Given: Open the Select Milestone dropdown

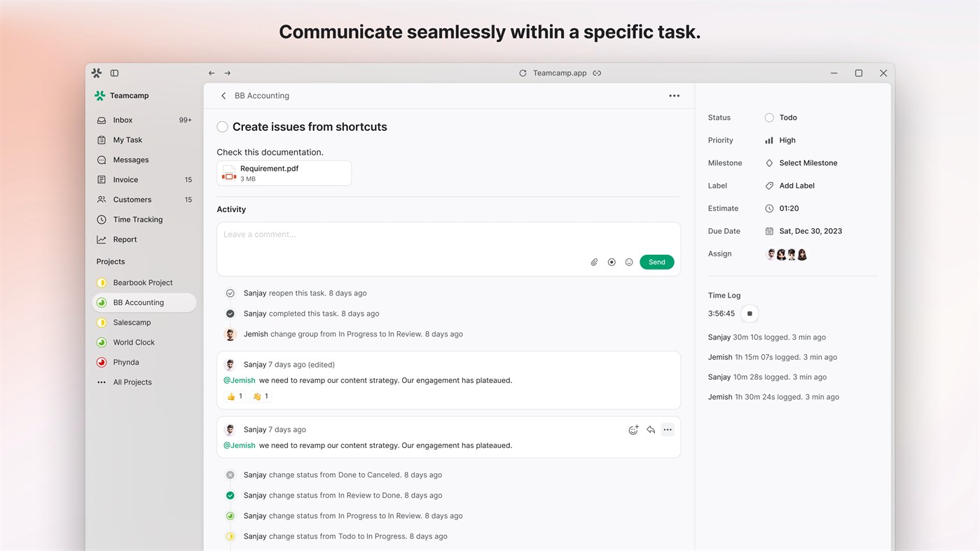Looking at the screenshot, I should [809, 162].
